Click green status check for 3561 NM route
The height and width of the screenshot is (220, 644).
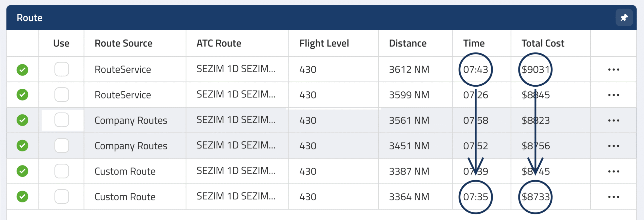22,120
